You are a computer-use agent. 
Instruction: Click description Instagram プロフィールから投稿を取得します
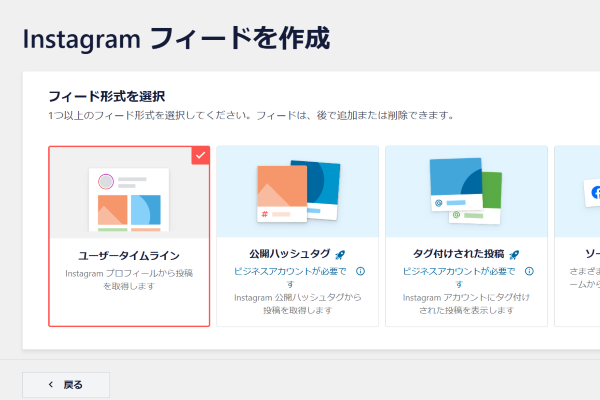click(x=129, y=279)
